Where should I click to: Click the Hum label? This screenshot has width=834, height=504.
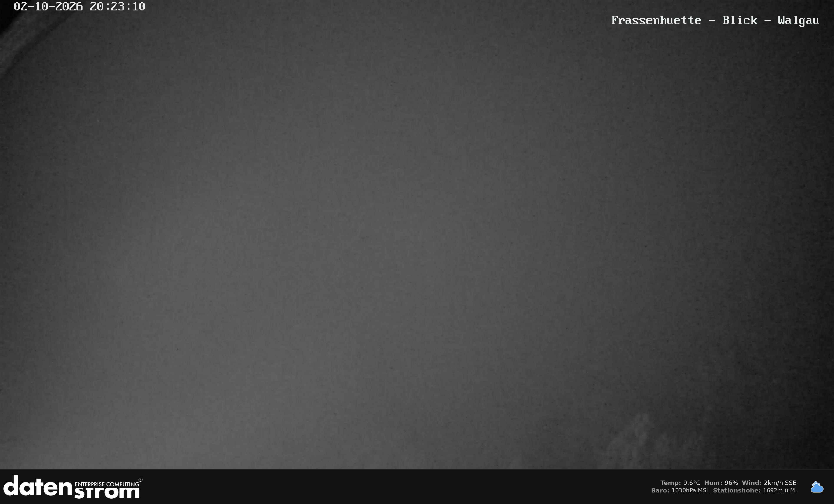click(713, 483)
